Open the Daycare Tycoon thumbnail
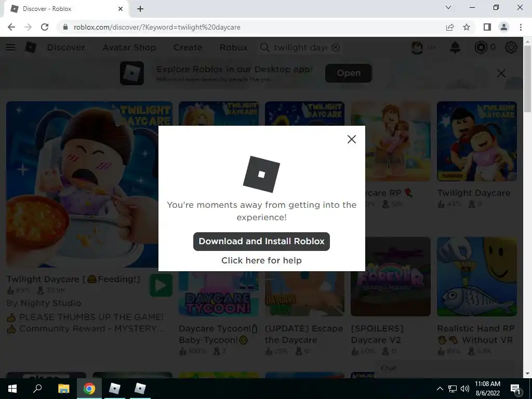 tap(219, 294)
